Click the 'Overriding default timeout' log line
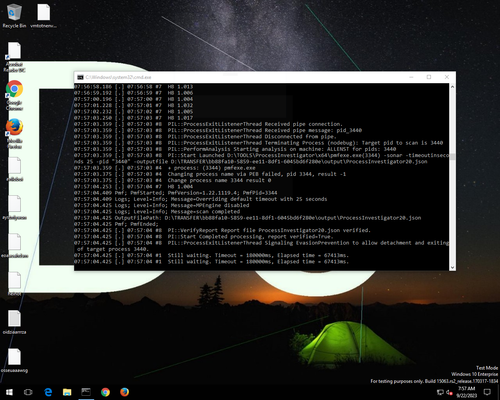Screen dimensions: 500x400 pos(201,199)
